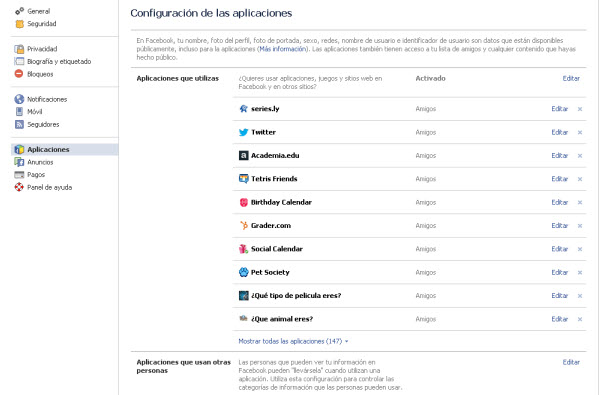Open the Pagos settings section
Screen dimensions: 599x395
pyautogui.click(x=36, y=175)
